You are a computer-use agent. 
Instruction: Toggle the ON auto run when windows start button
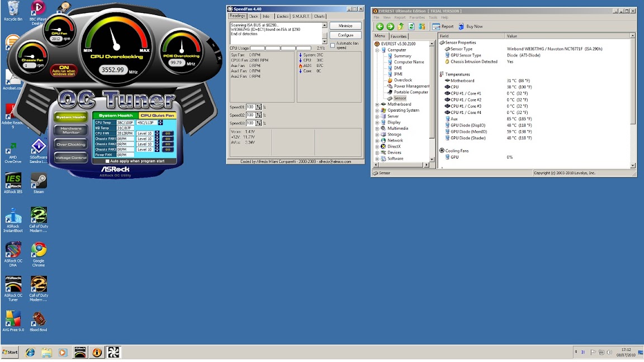(x=64, y=70)
